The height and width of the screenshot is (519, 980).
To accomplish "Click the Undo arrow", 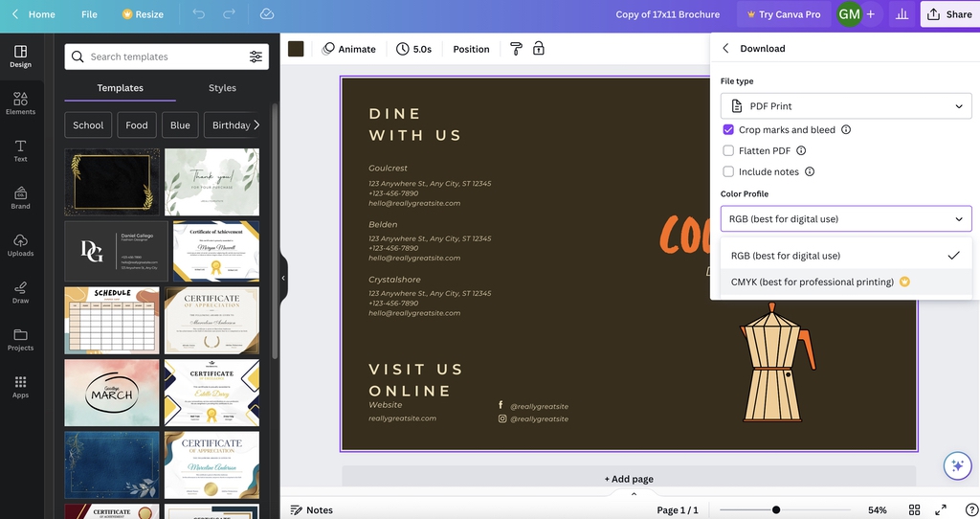I will pos(199,13).
